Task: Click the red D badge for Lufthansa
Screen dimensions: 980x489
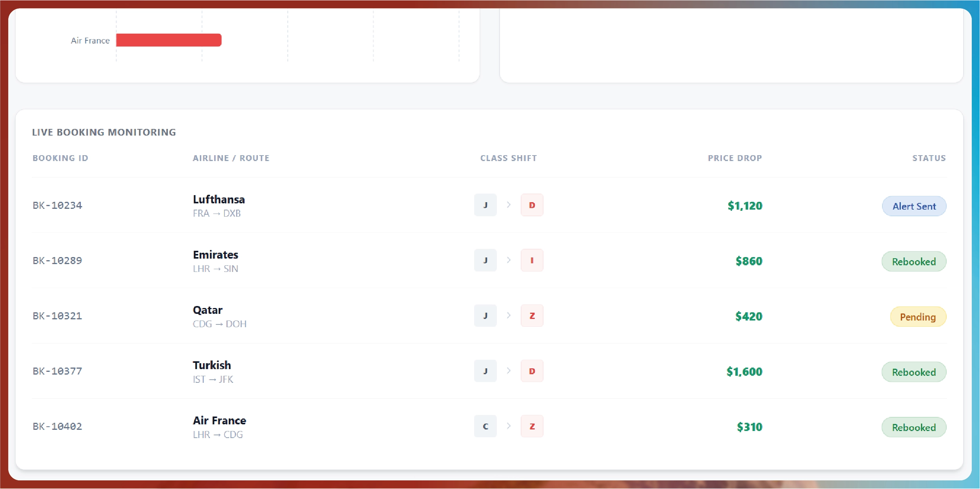Action: tap(532, 205)
